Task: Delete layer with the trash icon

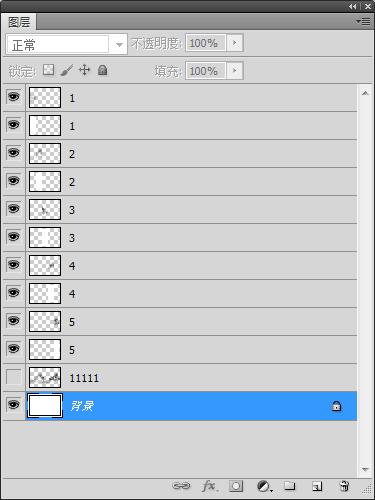Action: coord(344,486)
